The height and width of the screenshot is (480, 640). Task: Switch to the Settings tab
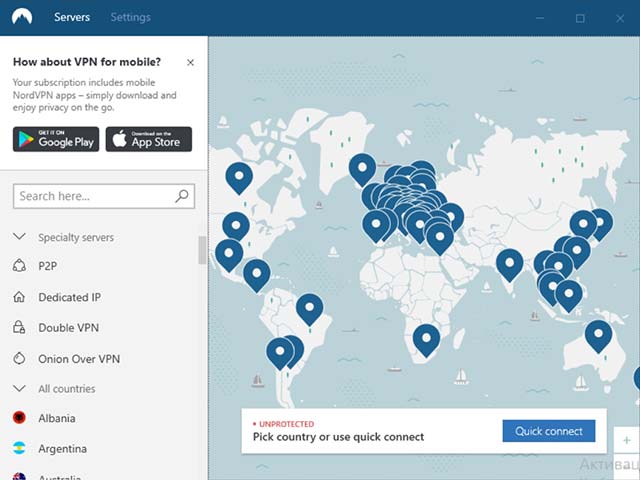pos(131,17)
